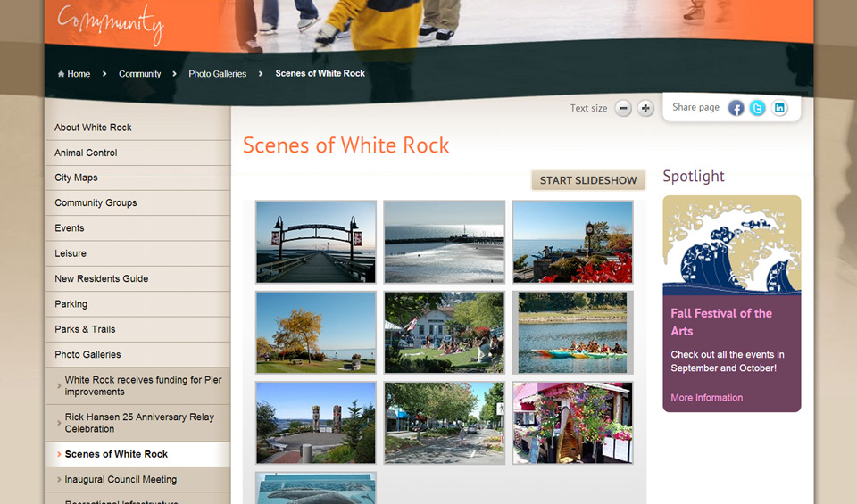Decrease text size with minus button

623,108
